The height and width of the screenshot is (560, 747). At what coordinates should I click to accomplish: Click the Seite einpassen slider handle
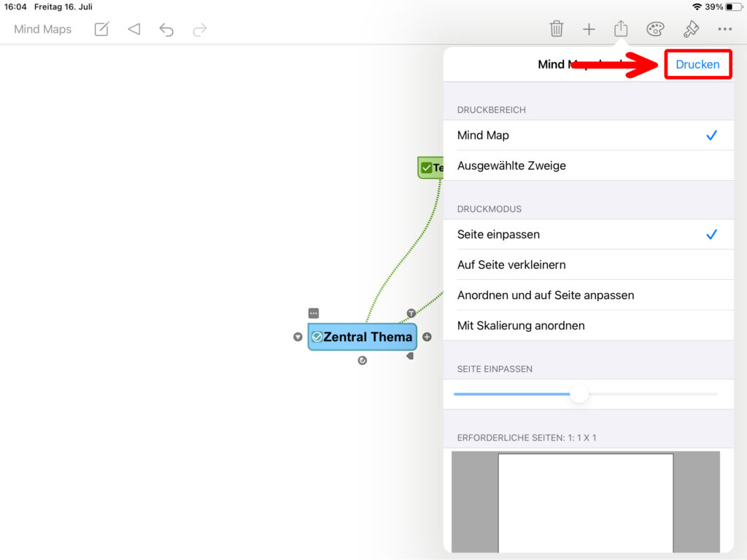579,394
